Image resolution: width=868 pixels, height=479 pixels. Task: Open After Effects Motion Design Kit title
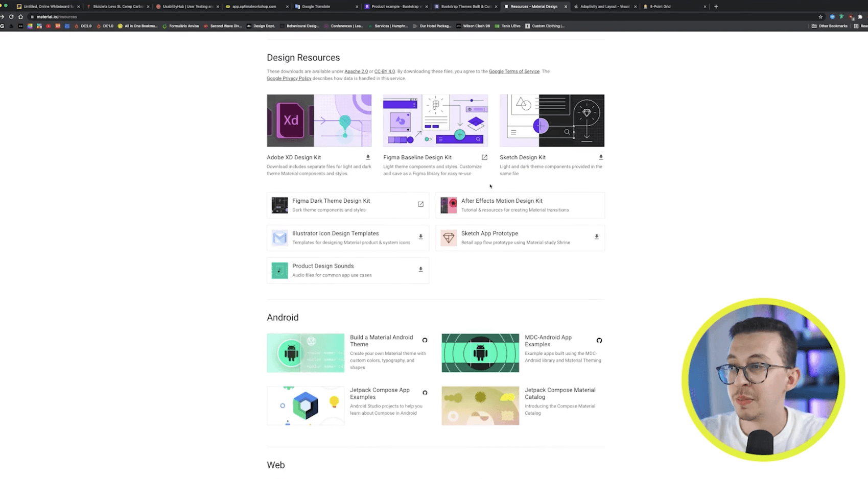click(x=502, y=201)
